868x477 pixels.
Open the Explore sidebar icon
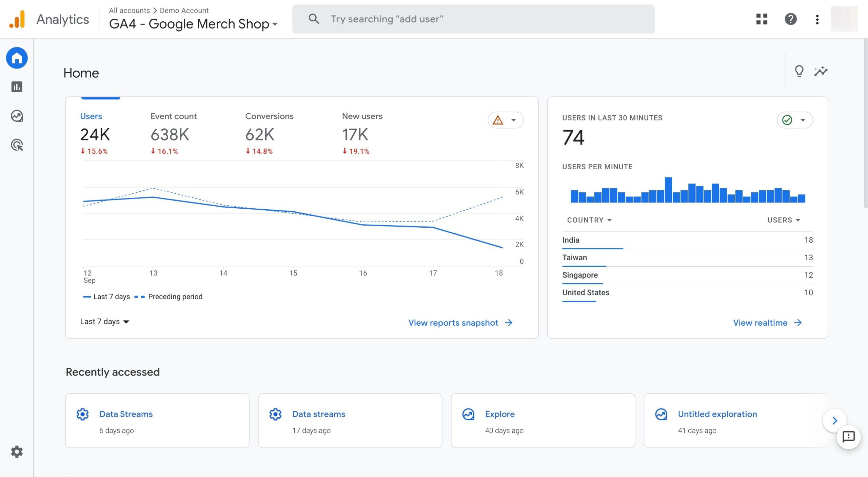pyautogui.click(x=17, y=116)
